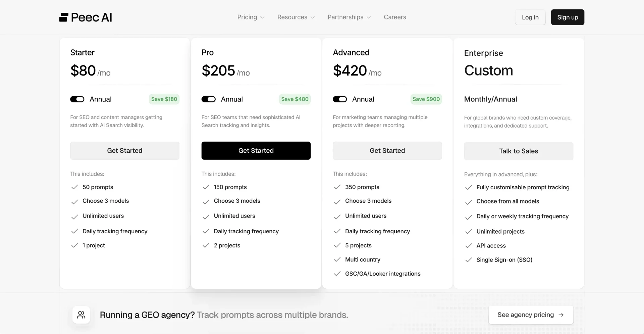Click the checkmark beside Daily tracking frequency under Pro
Image resolution: width=644 pixels, height=334 pixels.
tap(206, 231)
